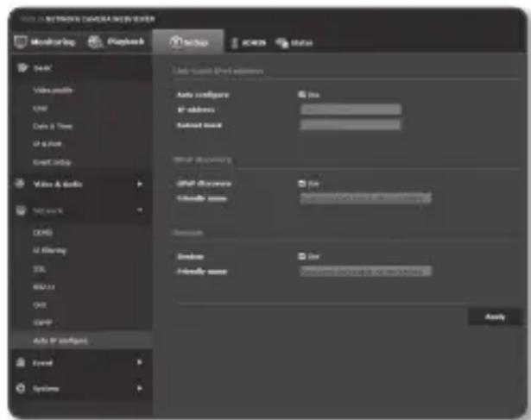Open the tab left of Status

(249, 43)
